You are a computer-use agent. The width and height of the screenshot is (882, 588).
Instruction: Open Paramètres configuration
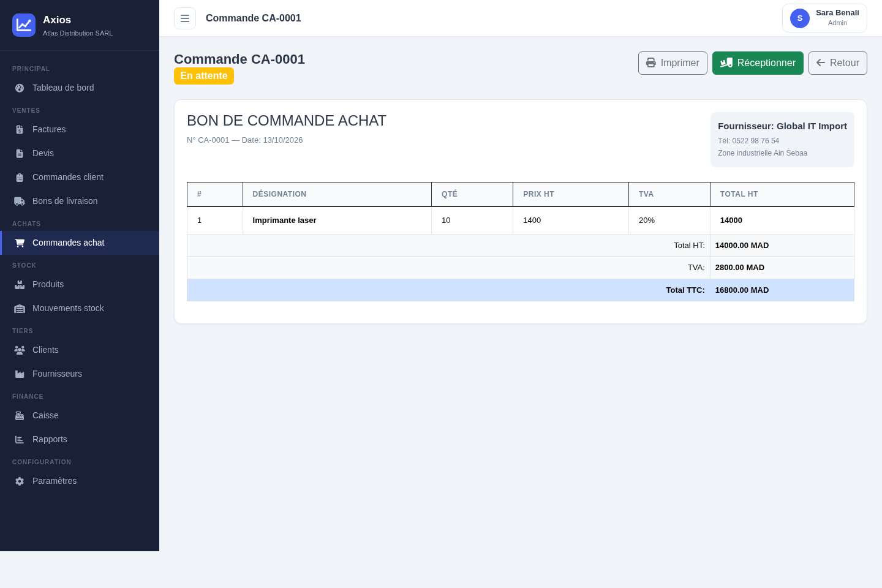click(x=80, y=481)
